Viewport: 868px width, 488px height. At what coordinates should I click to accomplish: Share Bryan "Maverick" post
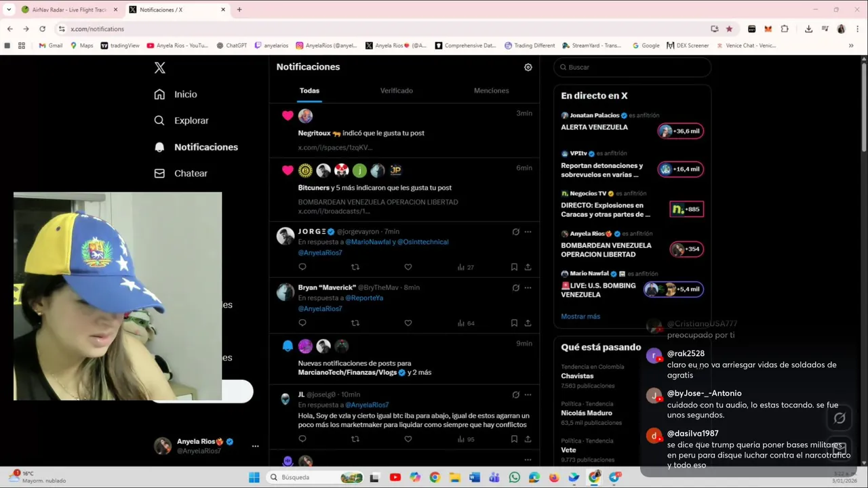528,323
